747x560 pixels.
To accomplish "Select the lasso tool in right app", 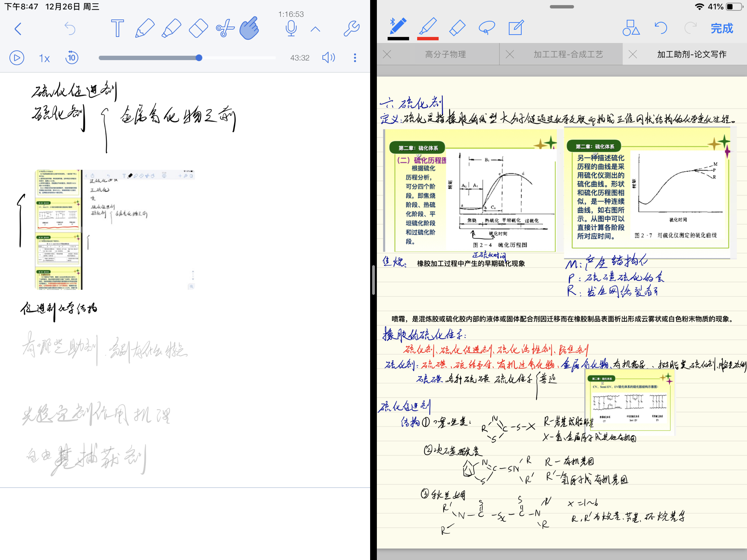I will (487, 28).
